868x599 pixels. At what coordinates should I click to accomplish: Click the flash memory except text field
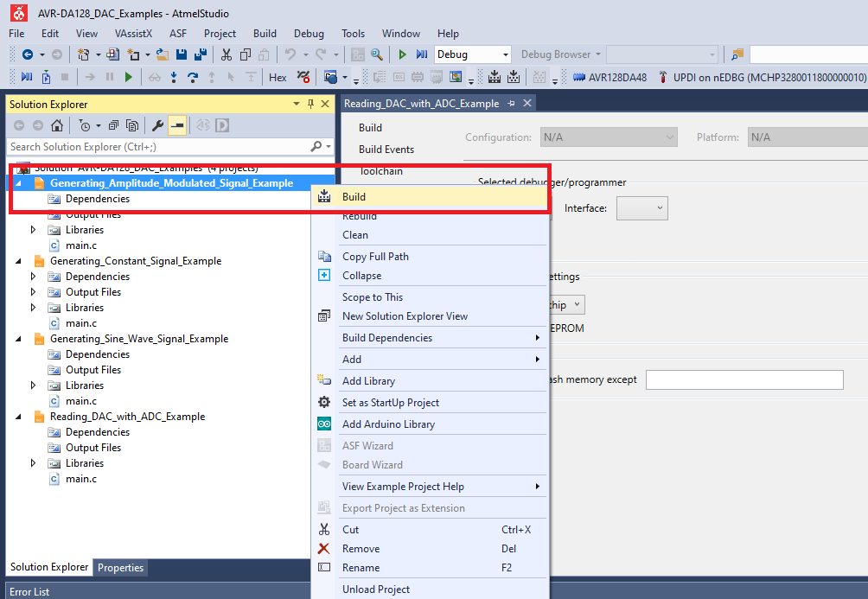point(744,379)
